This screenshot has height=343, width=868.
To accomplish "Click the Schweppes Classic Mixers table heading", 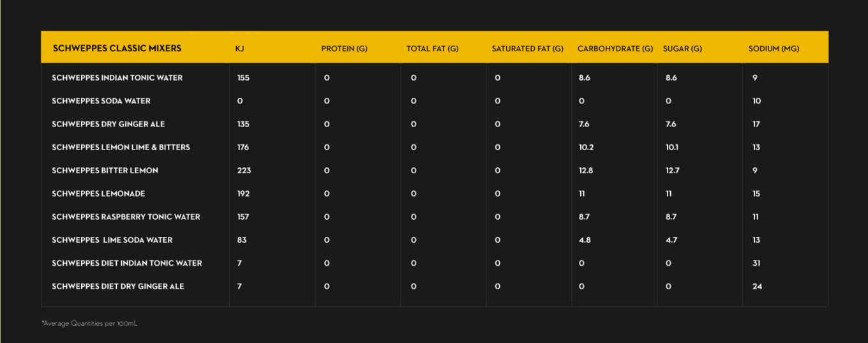I will coord(117,48).
